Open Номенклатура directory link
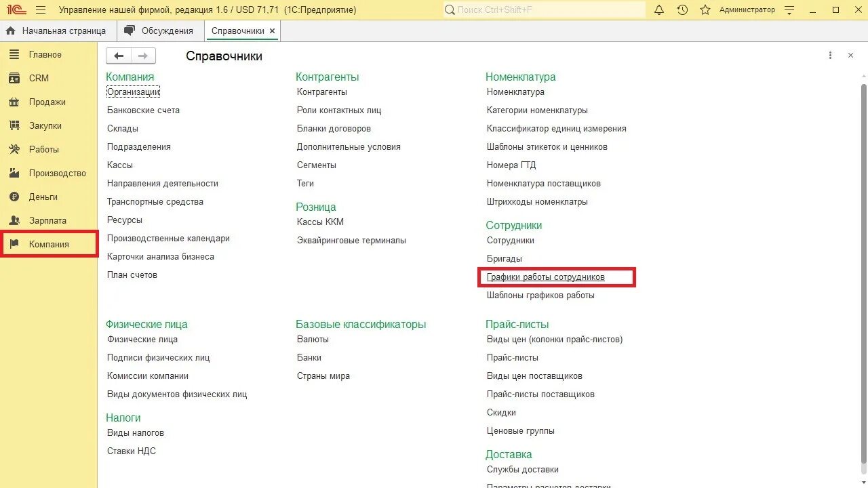The width and height of the screenshot is (868, 488). [515, 91]
